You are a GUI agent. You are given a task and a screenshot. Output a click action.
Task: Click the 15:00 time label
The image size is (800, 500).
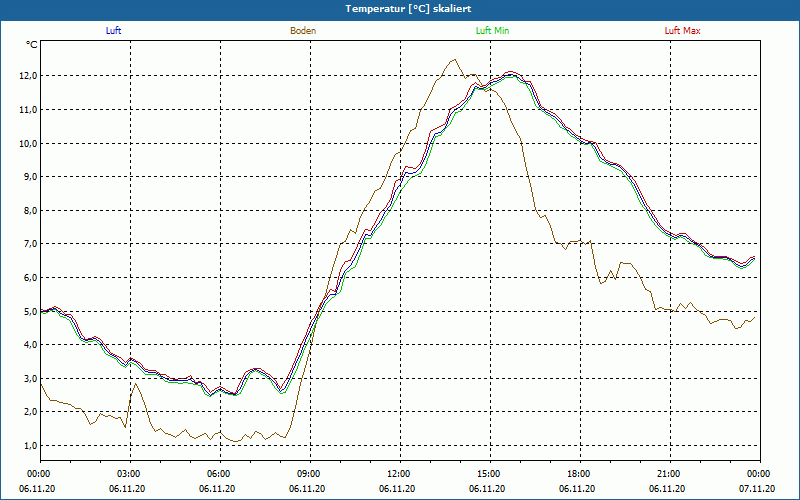[x=490, y=473]
